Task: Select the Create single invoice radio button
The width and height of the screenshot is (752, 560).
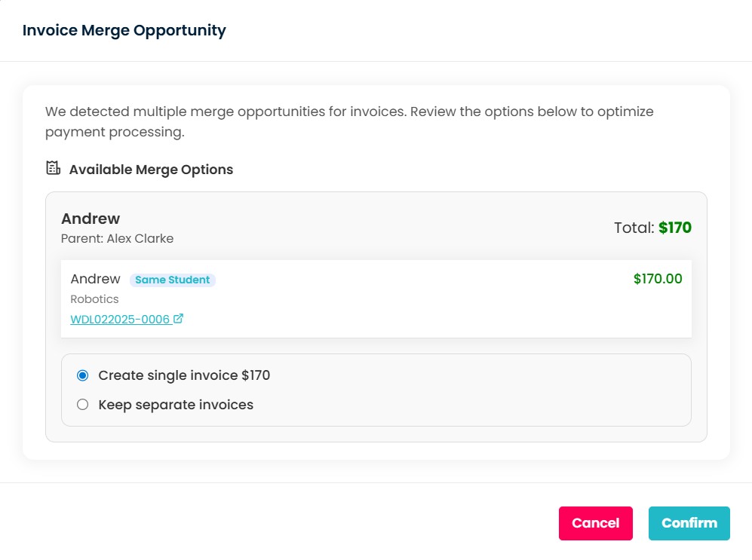Action: [83, 375]
